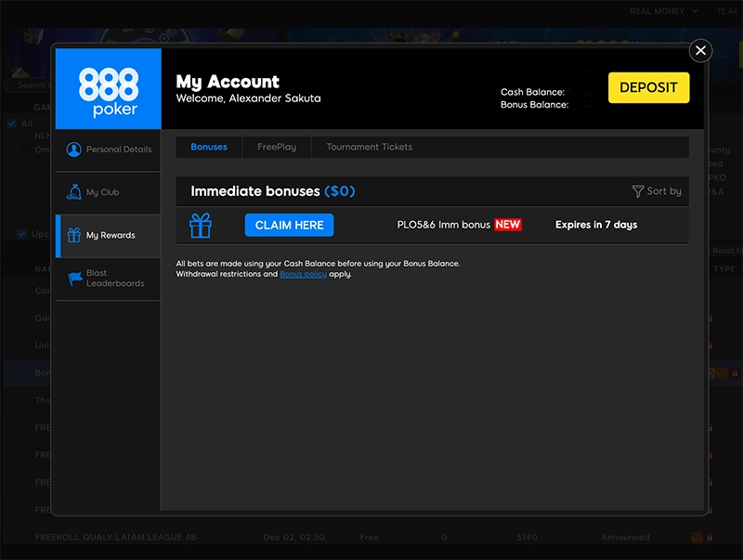Click the Welcome, Alexander Sakuta text
This screenshot has height=560, width=743.
pos(248,98)
